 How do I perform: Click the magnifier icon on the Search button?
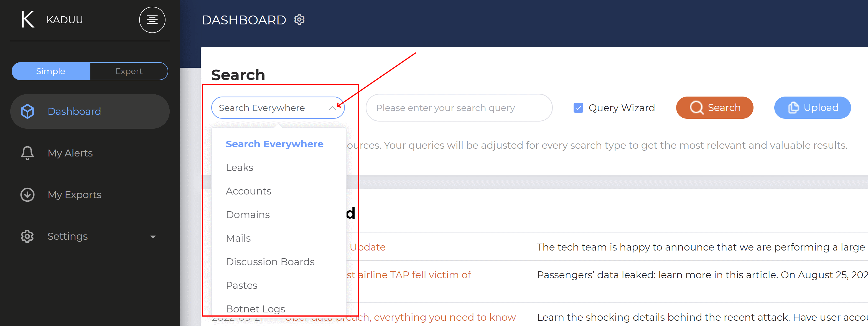(x=696, y=108)
